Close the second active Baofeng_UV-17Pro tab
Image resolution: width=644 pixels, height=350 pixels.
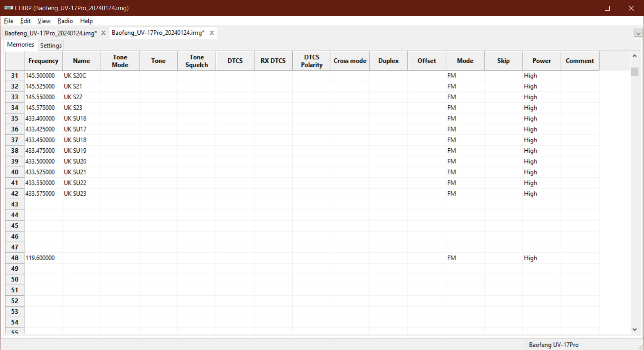(212, 33)
